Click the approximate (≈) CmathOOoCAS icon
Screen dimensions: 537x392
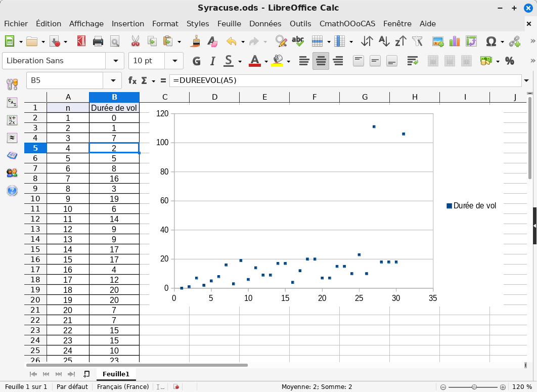tap(12, 138)
